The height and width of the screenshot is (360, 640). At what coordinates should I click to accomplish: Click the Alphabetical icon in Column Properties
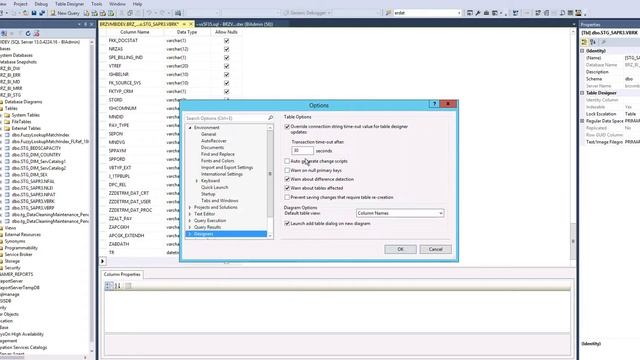(118, 286)
